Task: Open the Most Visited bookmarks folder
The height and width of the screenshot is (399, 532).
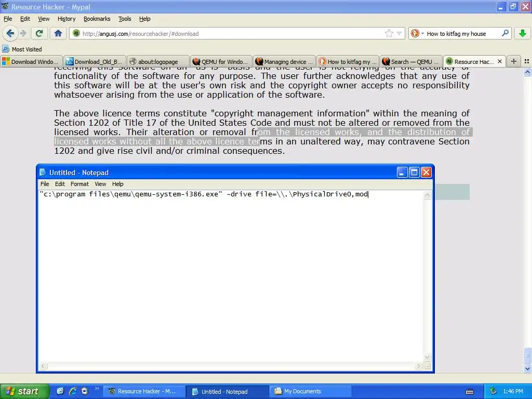Action: (22, 49)
